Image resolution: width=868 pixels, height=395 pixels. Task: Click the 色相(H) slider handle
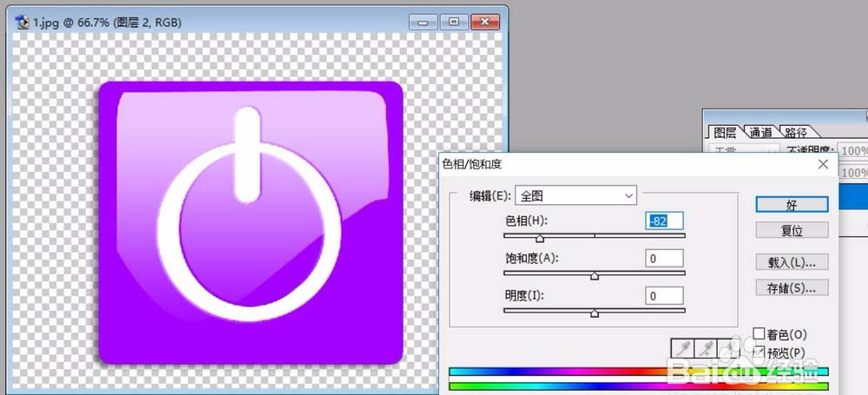[540, 238]
